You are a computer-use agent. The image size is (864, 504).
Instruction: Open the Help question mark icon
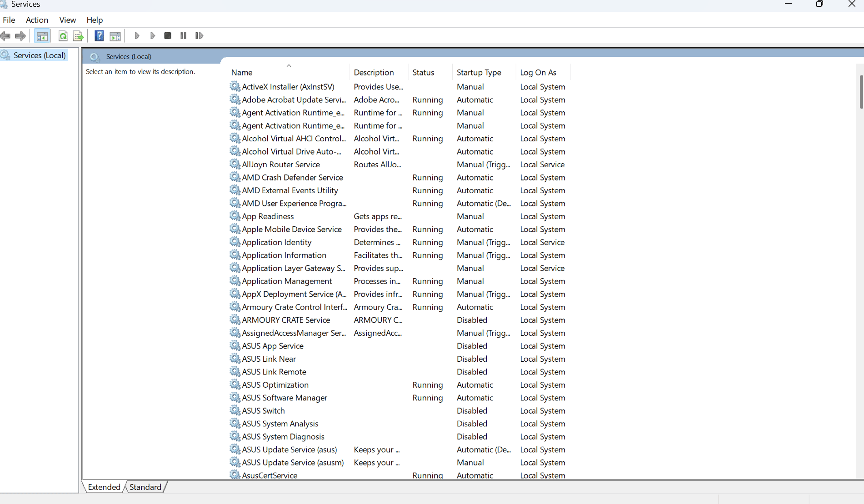tap(99, 36)
